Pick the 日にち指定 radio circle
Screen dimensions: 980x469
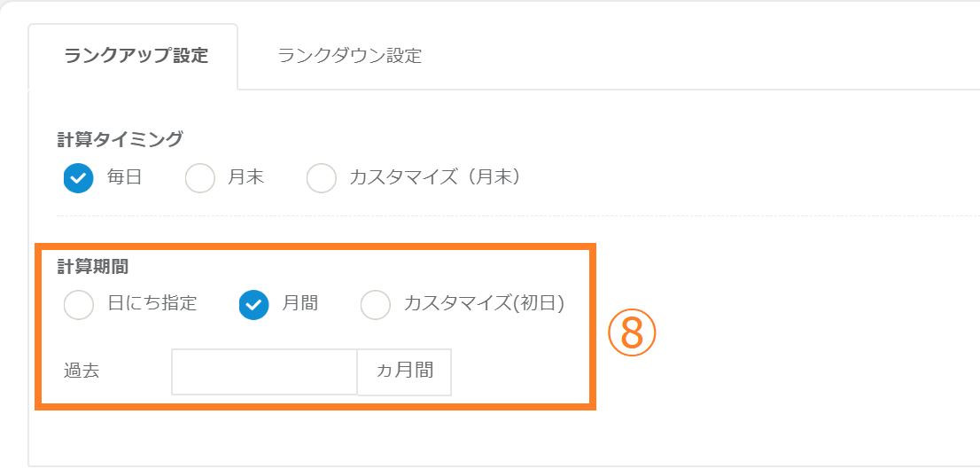click(79, 305)
